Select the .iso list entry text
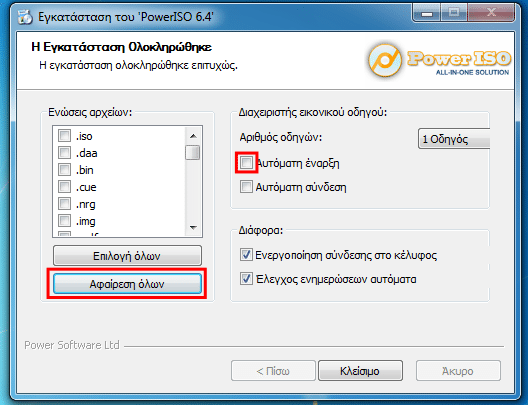Viewport: 528px width, 405px height. (84, 136)
